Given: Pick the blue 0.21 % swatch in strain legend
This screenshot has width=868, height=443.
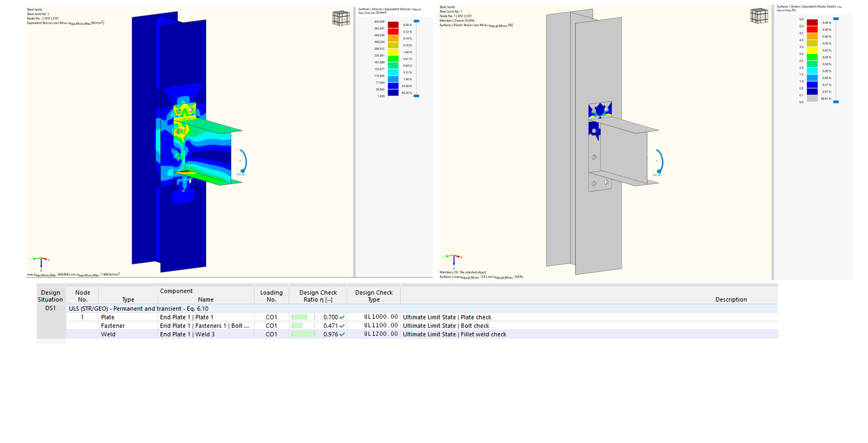Looking at the screenshot, I should (812, 85).
